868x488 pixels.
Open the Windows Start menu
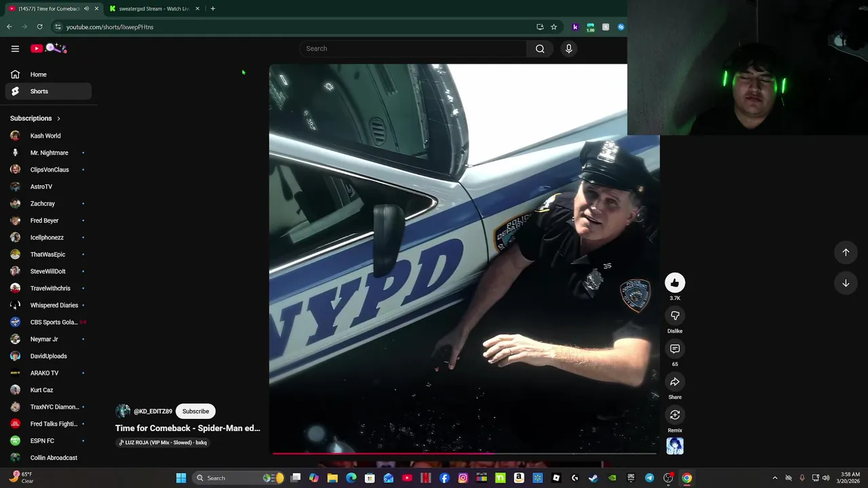[181, 478]
